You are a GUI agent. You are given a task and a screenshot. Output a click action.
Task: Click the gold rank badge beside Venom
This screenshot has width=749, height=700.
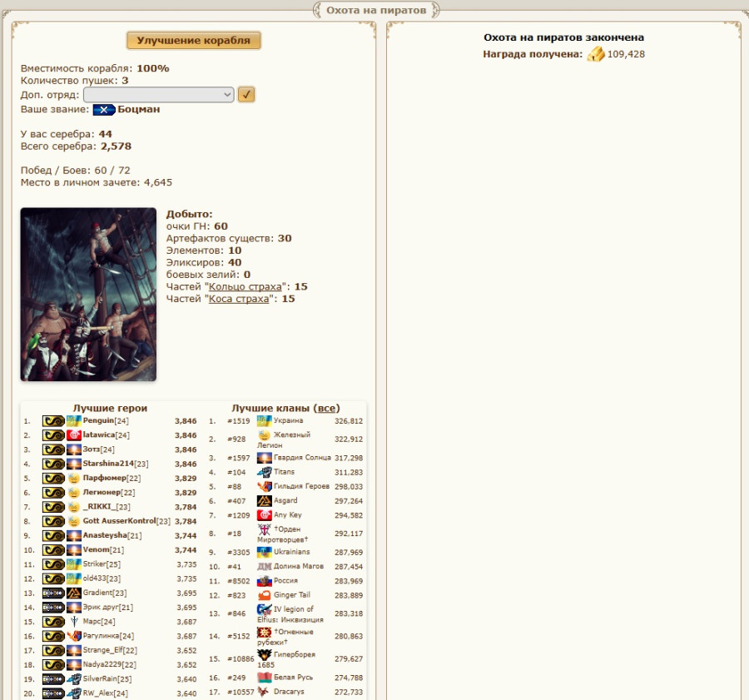(x=53, y=550)
